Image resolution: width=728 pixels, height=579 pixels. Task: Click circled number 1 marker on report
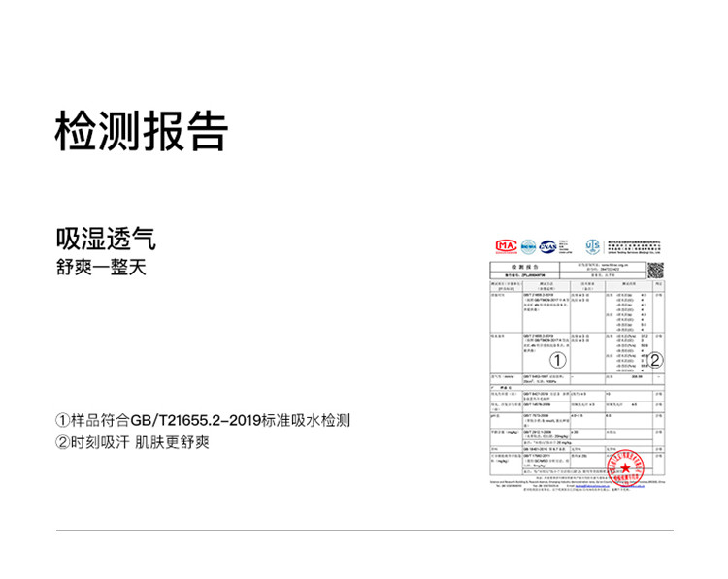pos(558,360)
